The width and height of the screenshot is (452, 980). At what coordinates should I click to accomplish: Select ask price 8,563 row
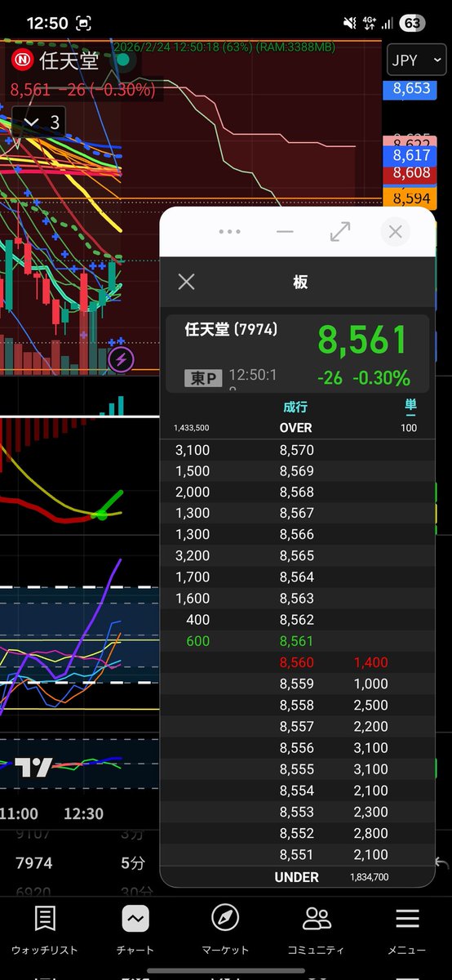coord(297,599)
